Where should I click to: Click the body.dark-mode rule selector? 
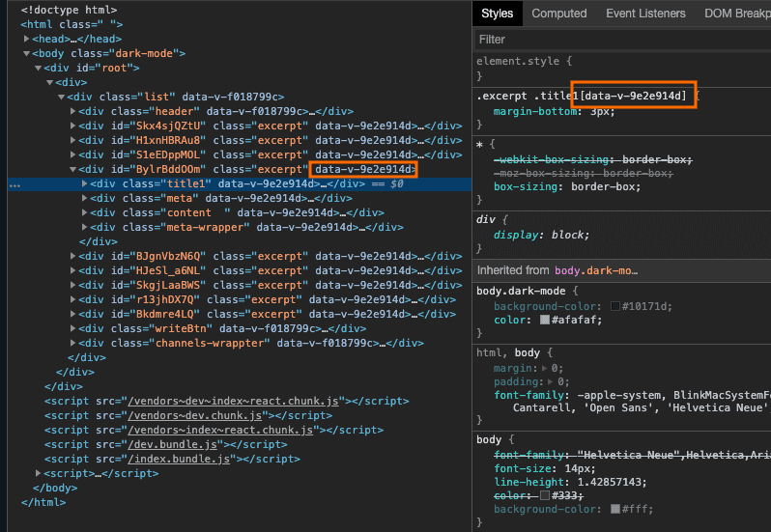[x=521, y=291]
